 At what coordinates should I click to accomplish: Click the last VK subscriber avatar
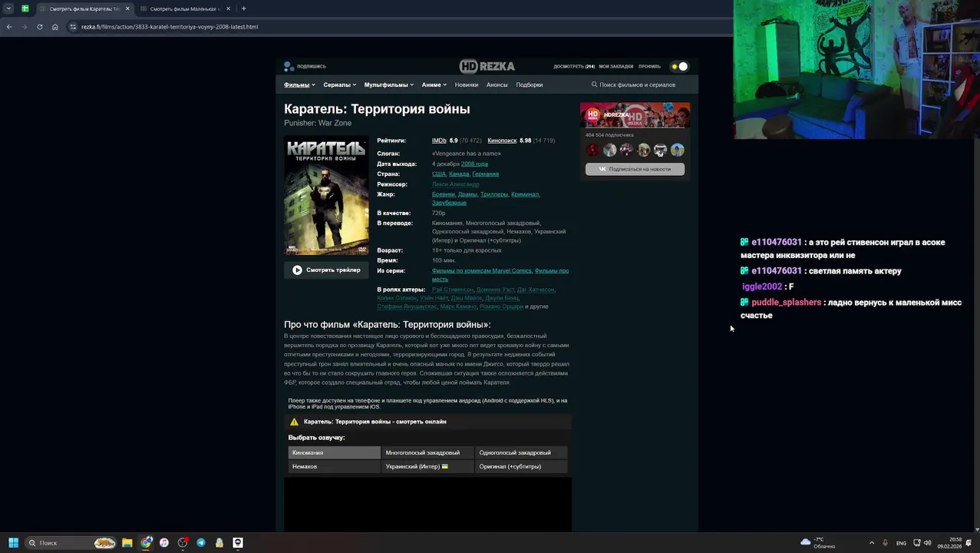[677, 150]
